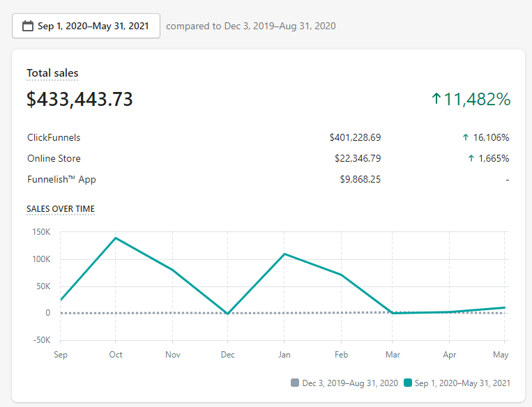Select the Online Store sales channel row
This screenshot has height=407, width=532.
54,159
